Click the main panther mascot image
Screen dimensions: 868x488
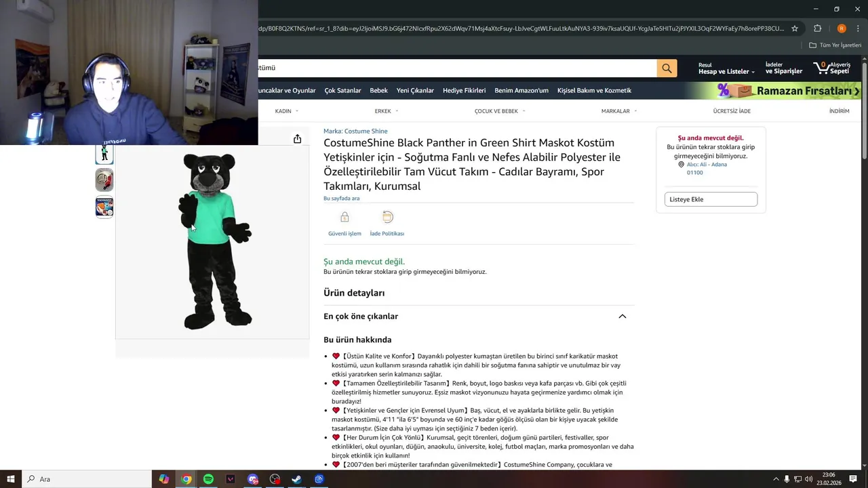click(215, 241)
